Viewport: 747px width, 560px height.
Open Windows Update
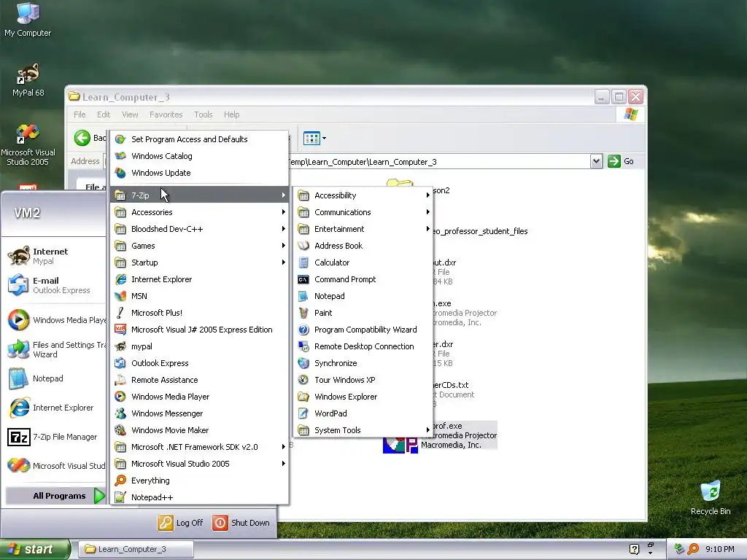200,173
